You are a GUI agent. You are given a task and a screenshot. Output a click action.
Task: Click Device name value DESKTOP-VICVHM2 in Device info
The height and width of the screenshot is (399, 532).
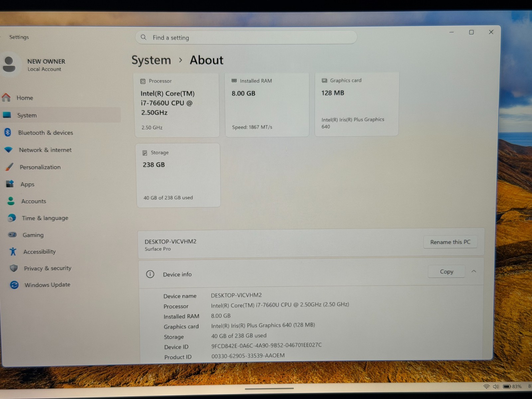[236, 295]
